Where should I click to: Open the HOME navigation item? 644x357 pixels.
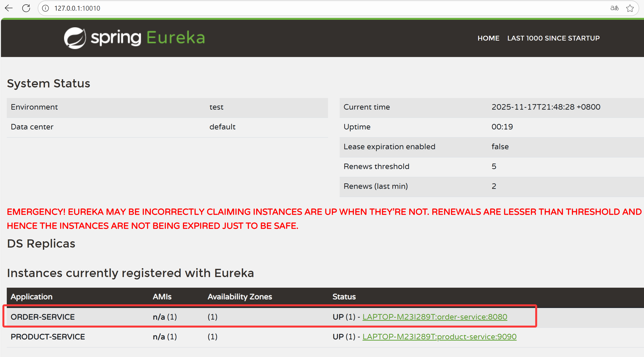[x=488, y=38]
